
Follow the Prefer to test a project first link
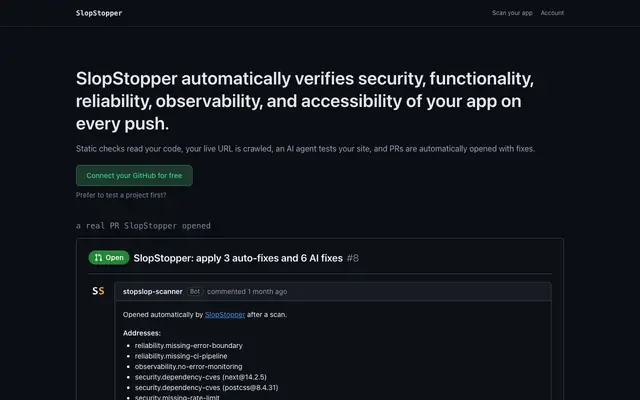121,195
